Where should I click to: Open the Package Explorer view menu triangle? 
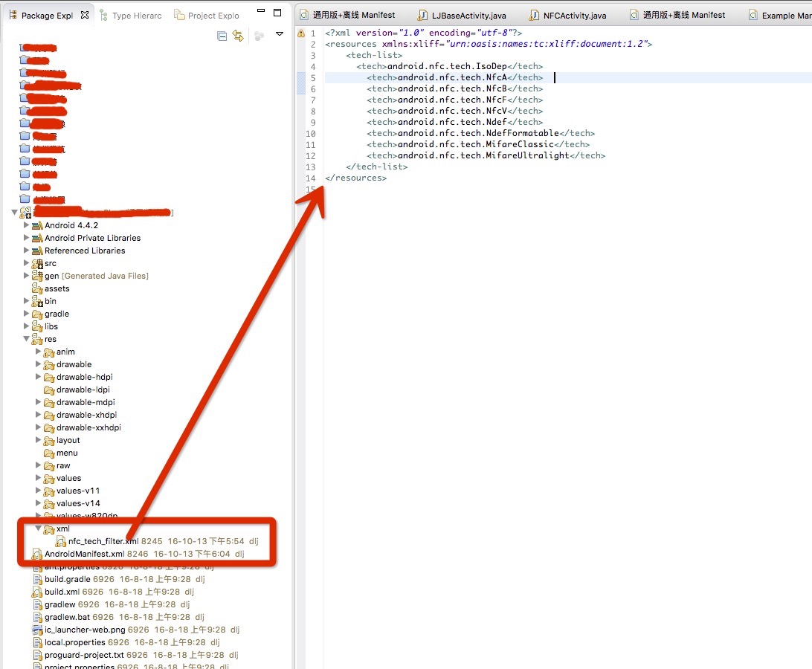click(280, 34)
